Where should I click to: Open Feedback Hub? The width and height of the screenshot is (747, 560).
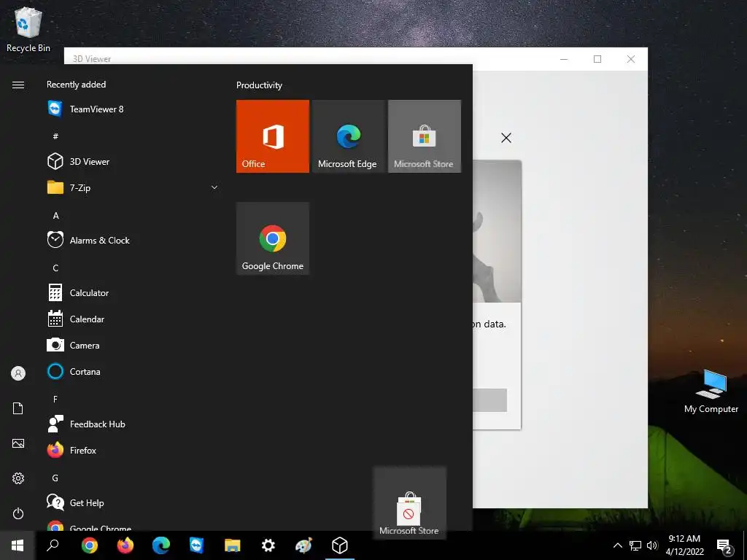131,424
